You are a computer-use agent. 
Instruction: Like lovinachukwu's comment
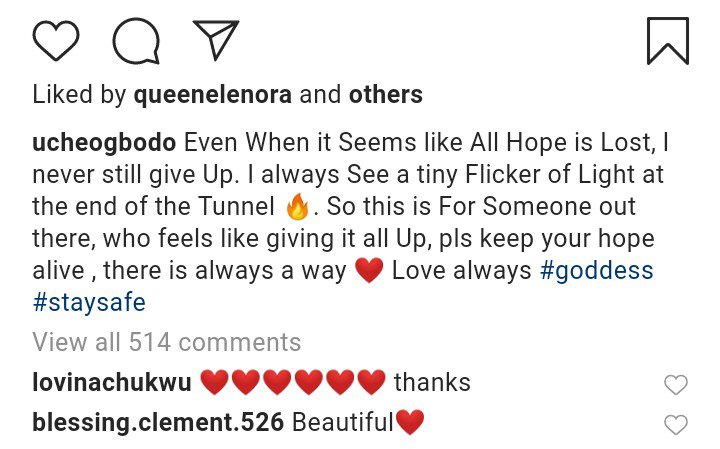click(676, 385)
